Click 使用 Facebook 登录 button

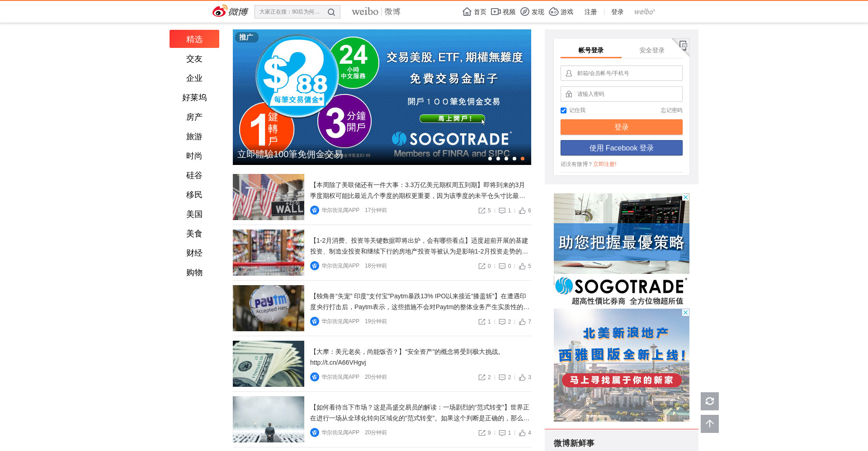(x=622, y=148)
